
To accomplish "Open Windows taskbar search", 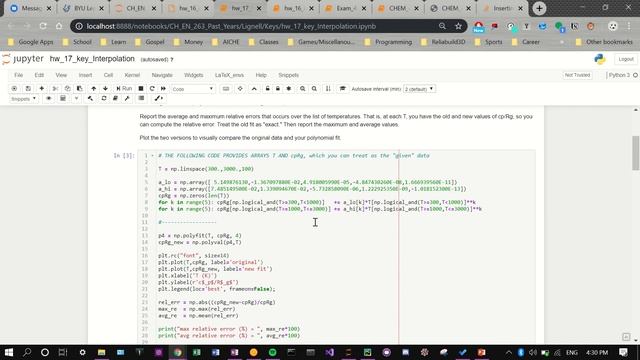I will (27, 352).
